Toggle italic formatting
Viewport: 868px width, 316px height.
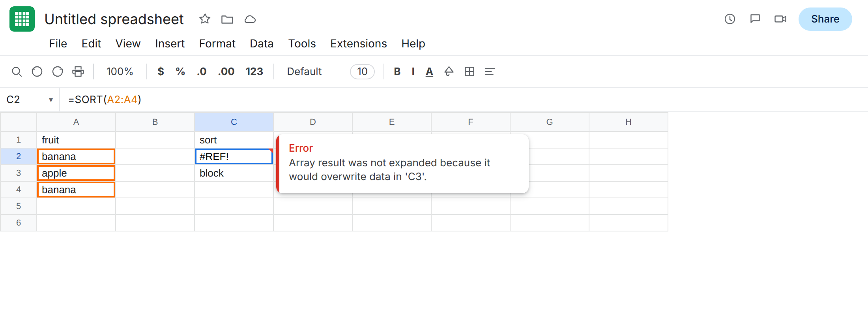pyautogui.click(x=413, y=71)
